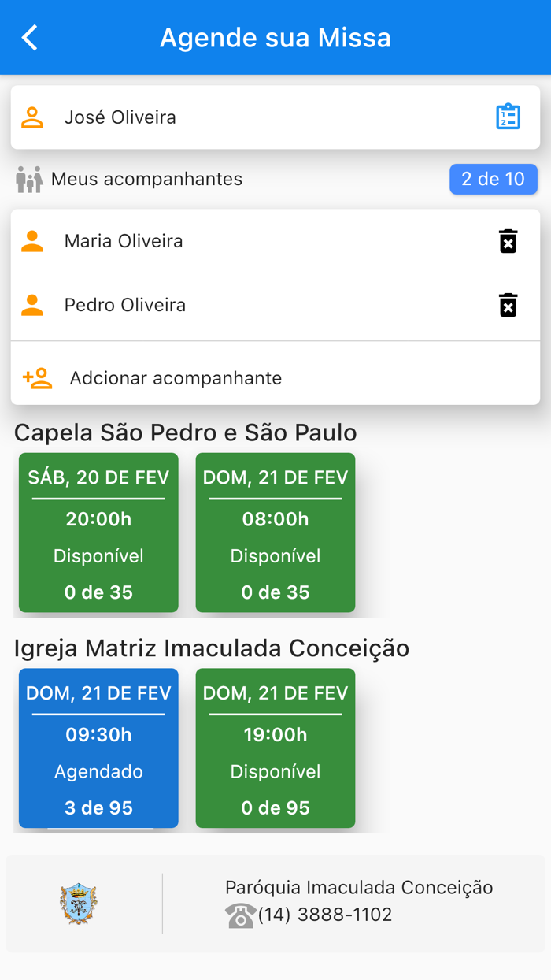Select the scheduled DOM 21 de Fev 09:30h mass

pyautogui.click(x=98, y=749)
